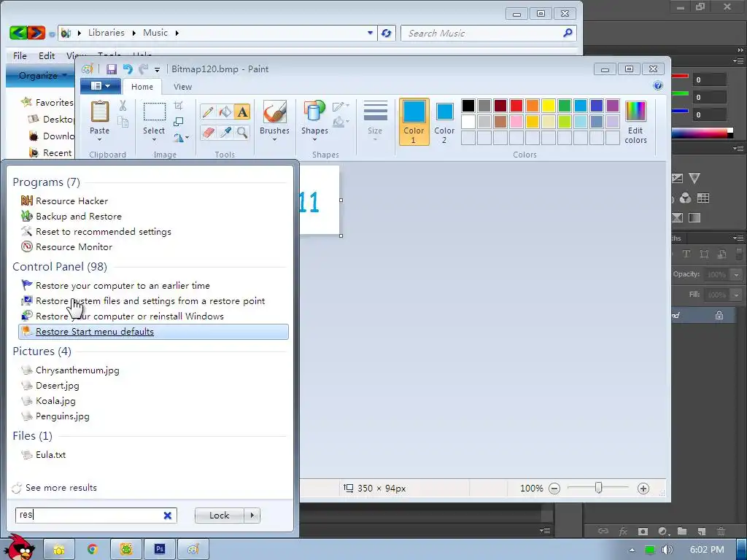Viewport: 747px width, 560px height.
Task: Click the Shapes gallery icon
Action: pyautogui.click(x=314, y=112)
